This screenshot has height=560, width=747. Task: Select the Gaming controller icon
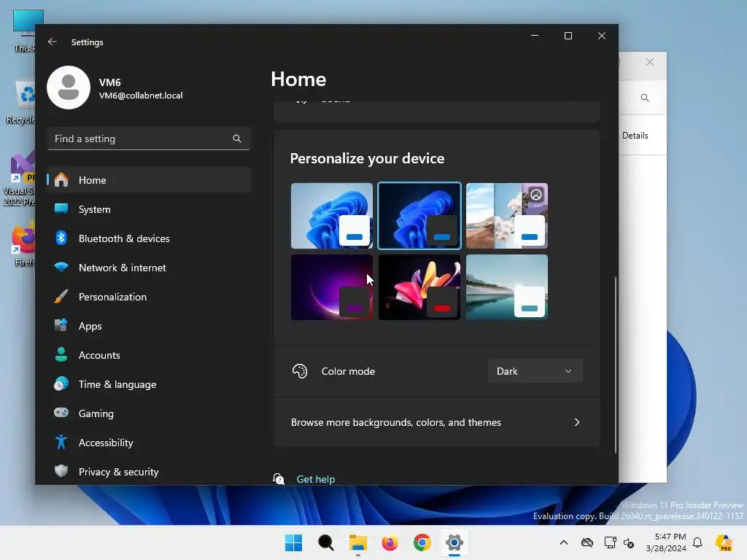(61, 413)
